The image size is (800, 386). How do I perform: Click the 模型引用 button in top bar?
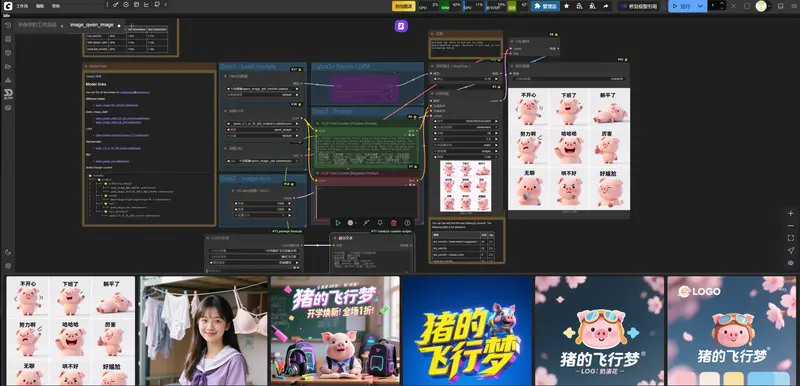click(x=638, y=6)
